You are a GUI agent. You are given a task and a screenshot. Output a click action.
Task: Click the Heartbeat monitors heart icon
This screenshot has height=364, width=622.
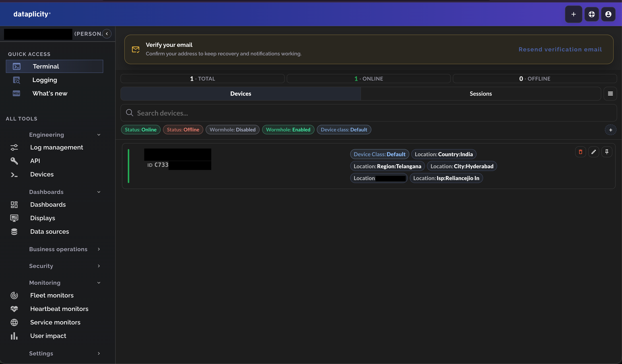coord(14,309)
